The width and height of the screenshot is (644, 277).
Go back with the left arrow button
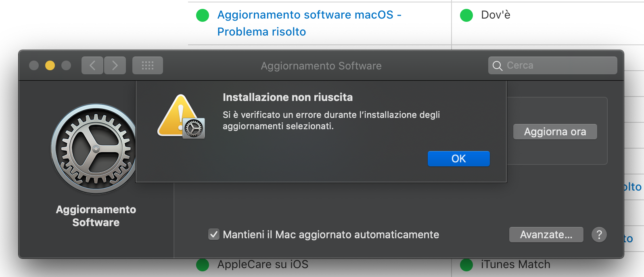tap(92, 65)
